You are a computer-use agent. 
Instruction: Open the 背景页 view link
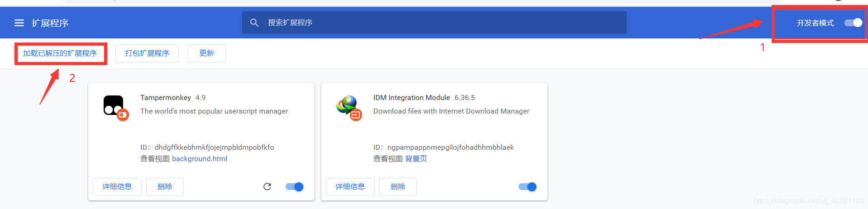coord(416,159)
